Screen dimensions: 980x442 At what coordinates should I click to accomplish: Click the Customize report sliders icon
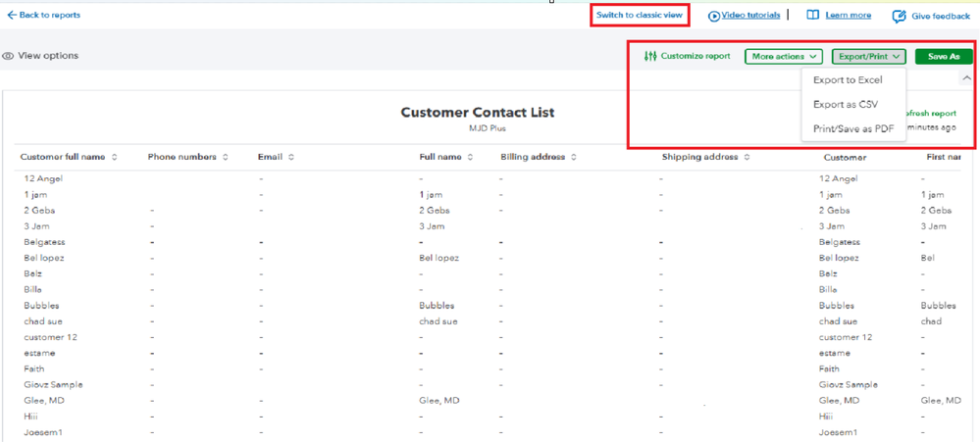pyautogui.click(x=649, y=57)
